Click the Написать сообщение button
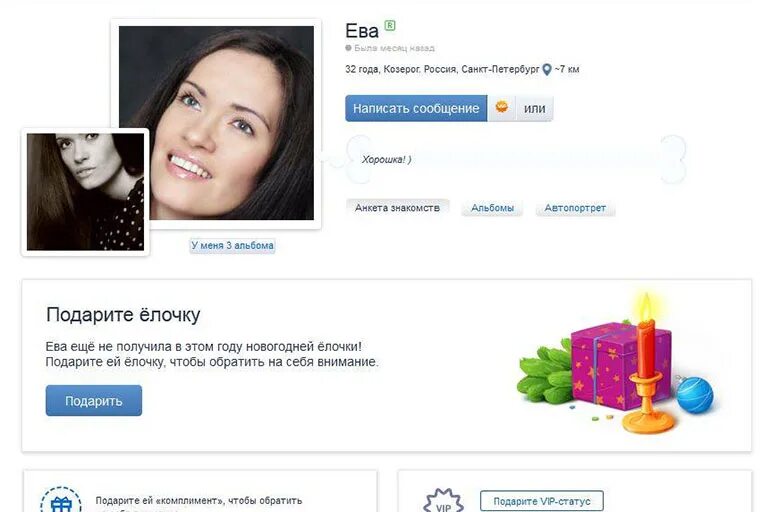The width and height of the screenshot is (770, 512). pyautogui.click(x=416, y=108)
